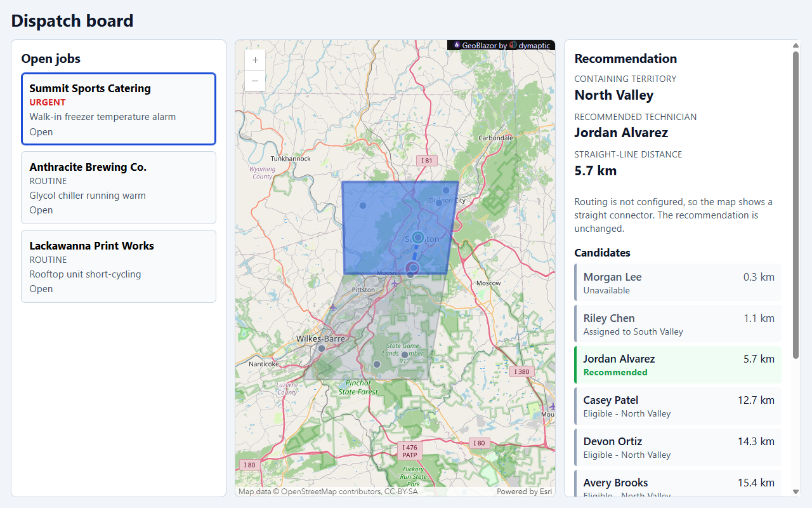This screenshot has width=812, height=508.
Task: Zoom in with the map plus button
Action: point(255,60)
